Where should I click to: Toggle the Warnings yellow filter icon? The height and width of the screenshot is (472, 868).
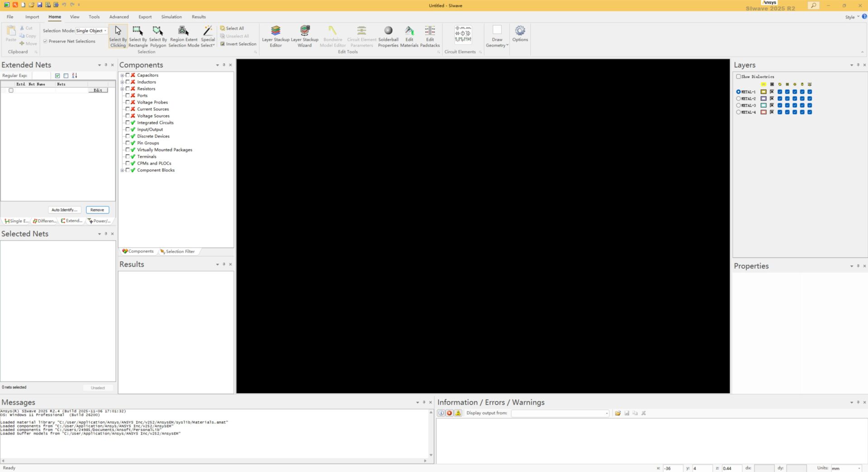point(458,413)
